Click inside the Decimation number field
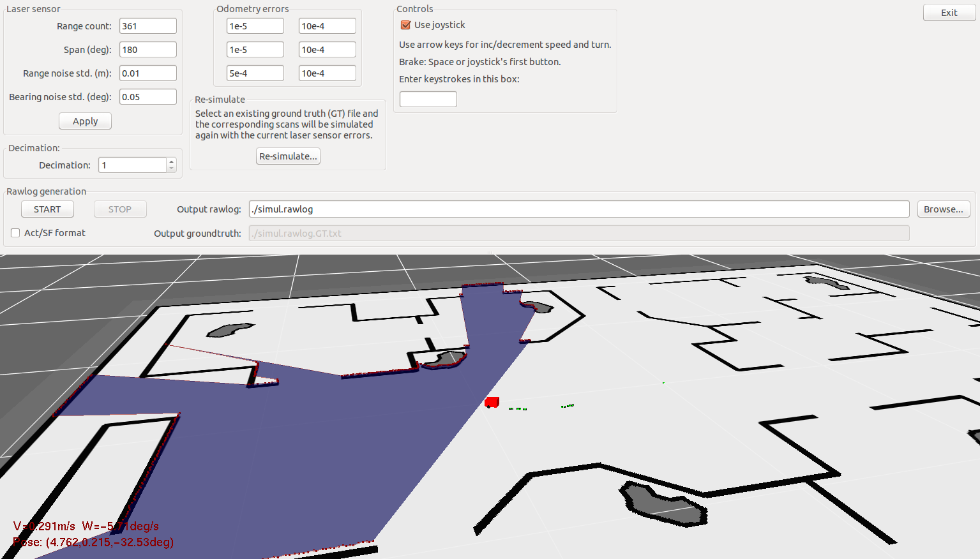The image size is (980, 559). pyautogui.click(x=132, y=165)
